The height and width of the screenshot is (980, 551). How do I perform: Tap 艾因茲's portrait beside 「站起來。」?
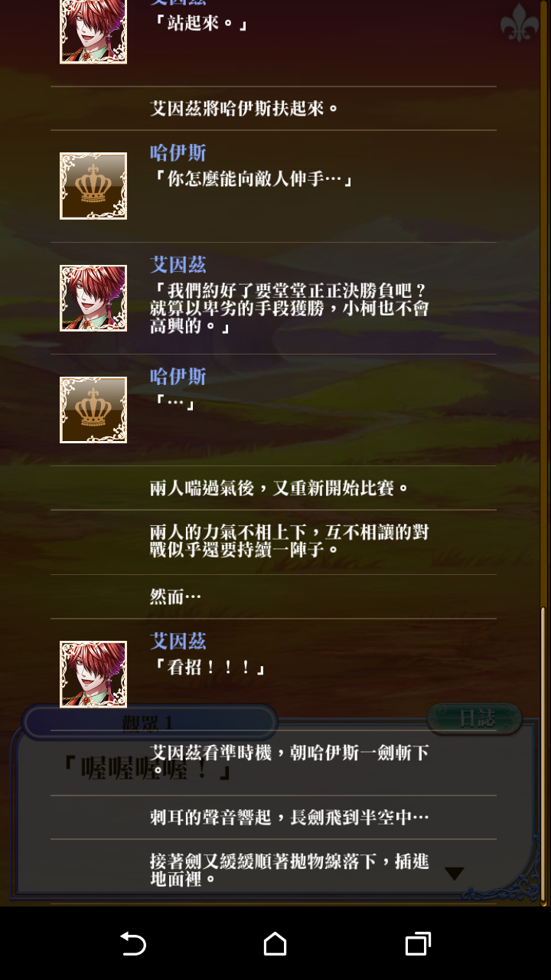(x=93, y=31)
